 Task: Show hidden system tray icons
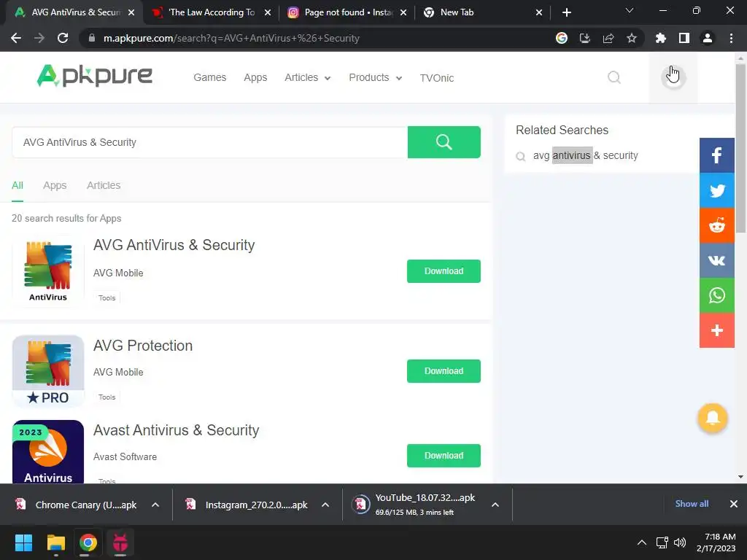pyautogui.click(x=642, y=542)
